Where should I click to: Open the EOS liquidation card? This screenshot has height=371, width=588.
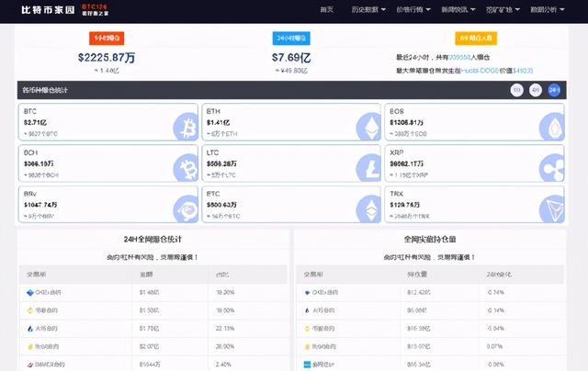(474, 122)
